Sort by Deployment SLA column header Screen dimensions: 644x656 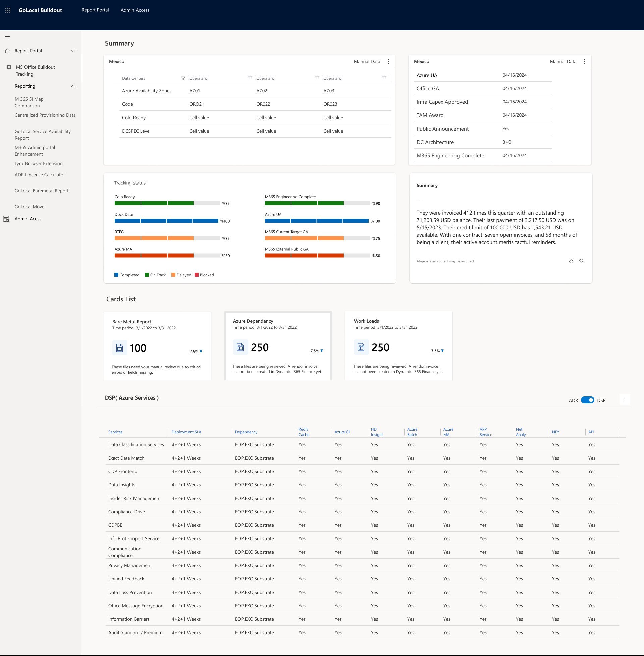[x=186, y=432]
